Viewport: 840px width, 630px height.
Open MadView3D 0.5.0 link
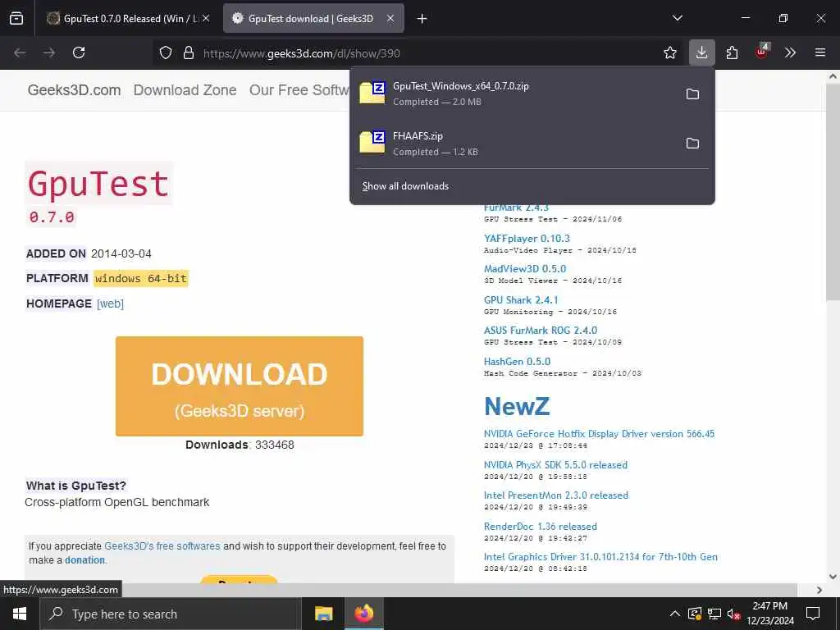tap(525, 269)
